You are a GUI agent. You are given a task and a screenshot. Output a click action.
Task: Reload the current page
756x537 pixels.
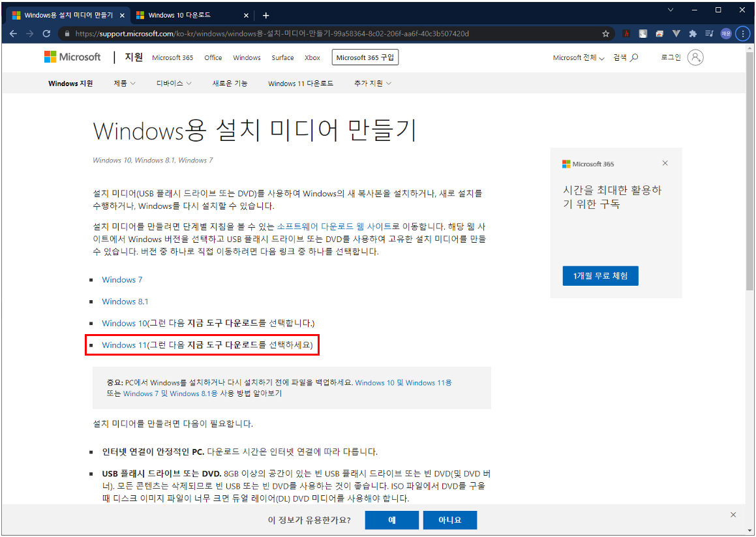tap(47, 34)
